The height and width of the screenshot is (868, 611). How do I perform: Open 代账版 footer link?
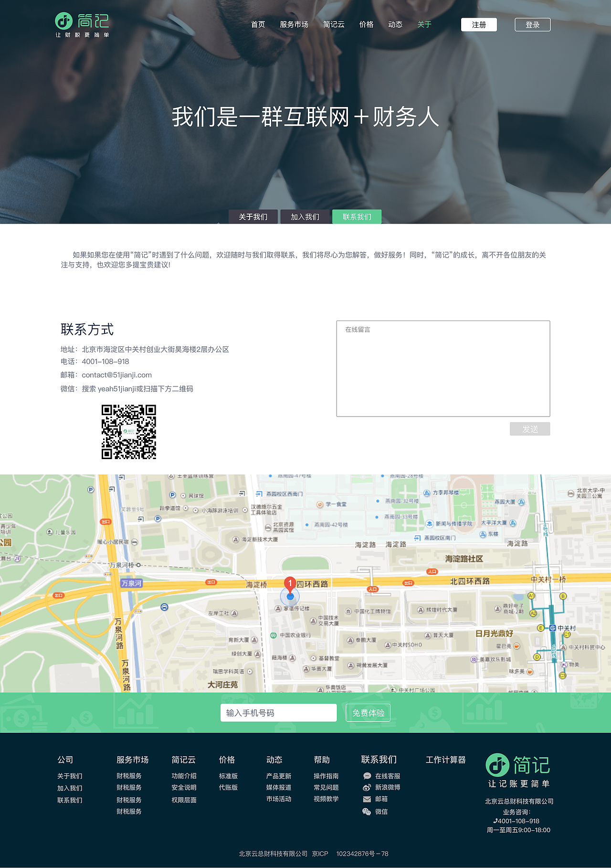[x=228, y=787]
